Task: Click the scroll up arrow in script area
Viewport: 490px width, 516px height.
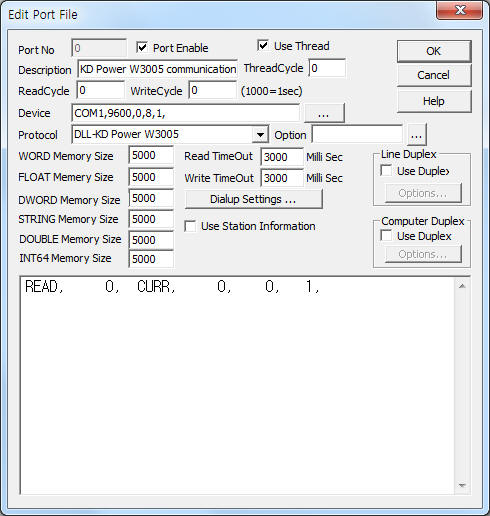Action: click(x=462, y=286)
